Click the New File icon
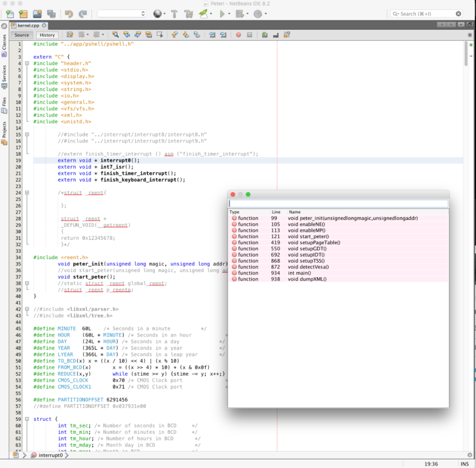 10,14
